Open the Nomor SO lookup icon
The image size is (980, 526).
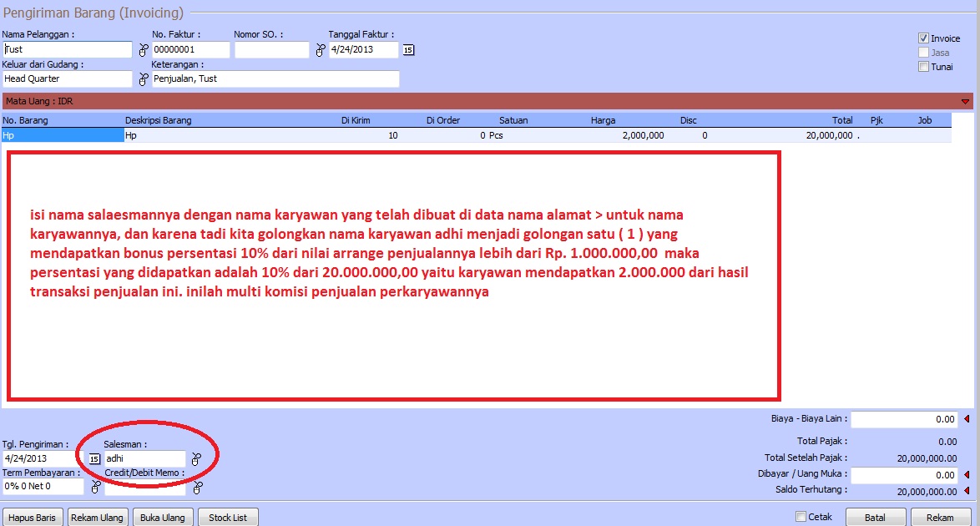(x=320, y=51)
